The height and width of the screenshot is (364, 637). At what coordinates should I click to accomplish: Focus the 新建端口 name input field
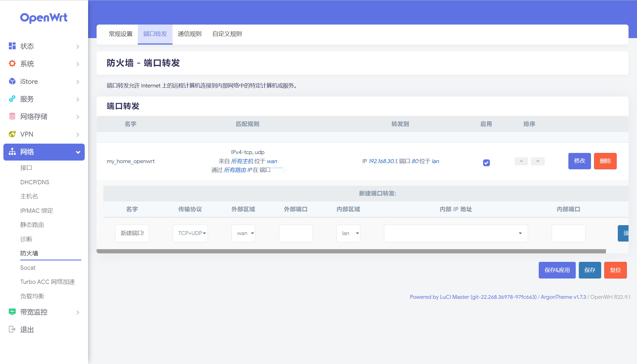pyautogui.click(x=132, y=233)
